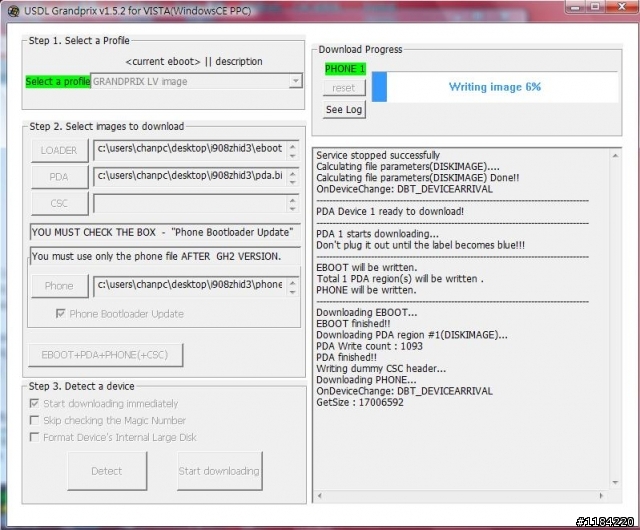Image resolution: width=640 pixels, height=530 pixels.
Task: Toggle Start downloading immediately checkbox
Action: click(x=34, y=403)
